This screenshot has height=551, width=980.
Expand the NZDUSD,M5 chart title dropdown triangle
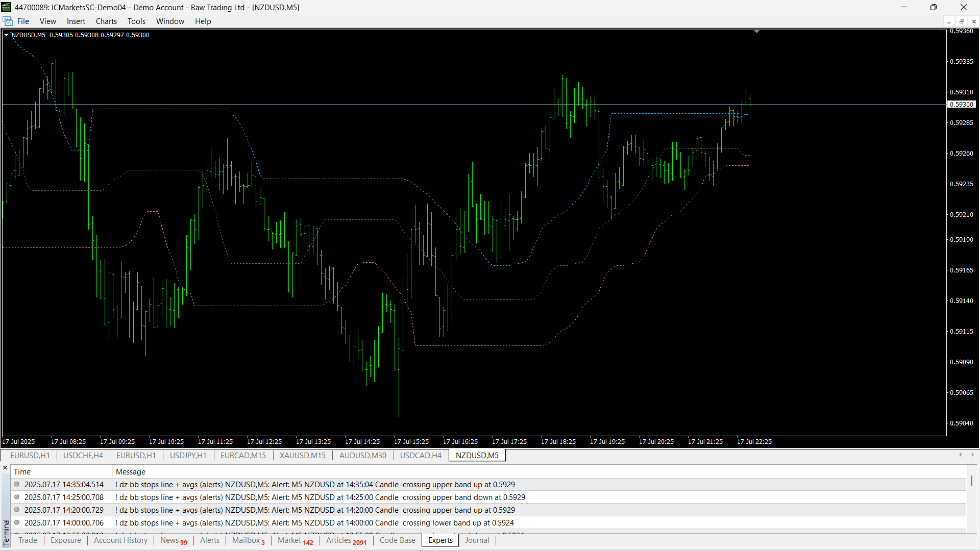6,35
